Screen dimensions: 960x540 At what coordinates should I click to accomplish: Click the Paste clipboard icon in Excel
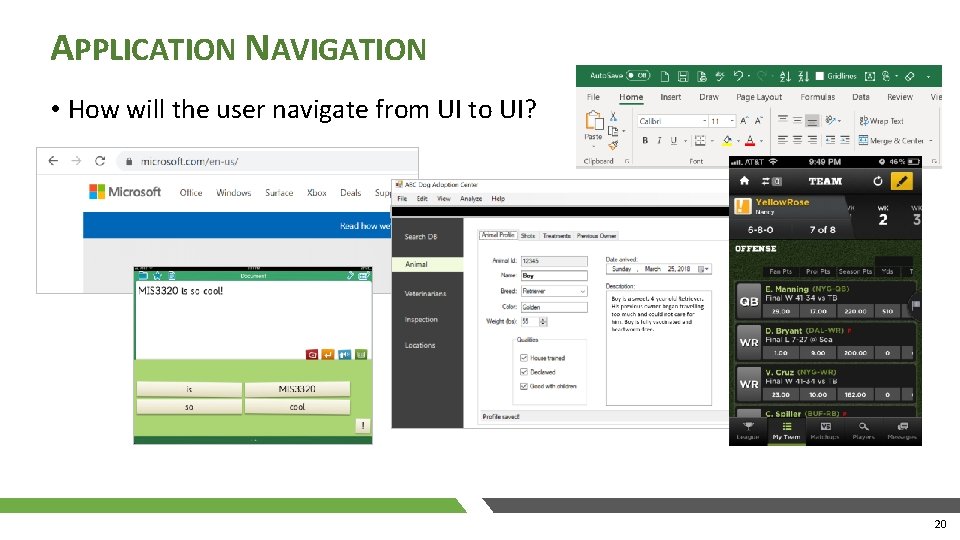click(593, 121)
